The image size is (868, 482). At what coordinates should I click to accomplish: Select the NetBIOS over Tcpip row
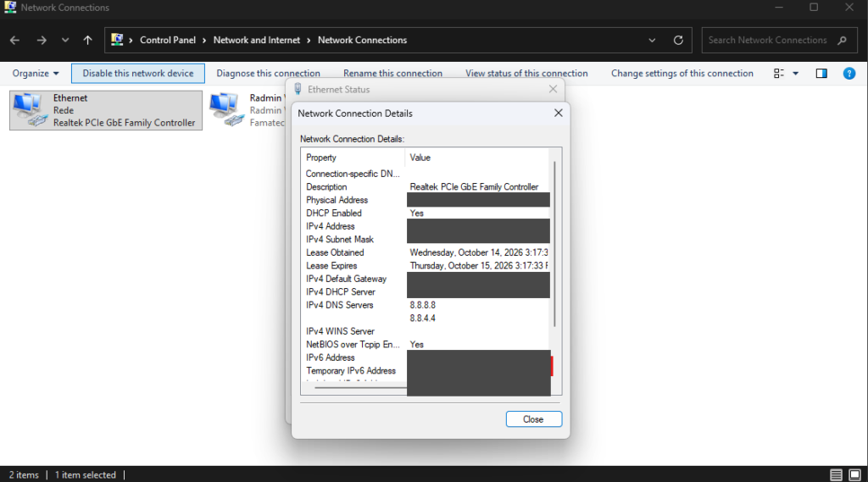point(426,345)
